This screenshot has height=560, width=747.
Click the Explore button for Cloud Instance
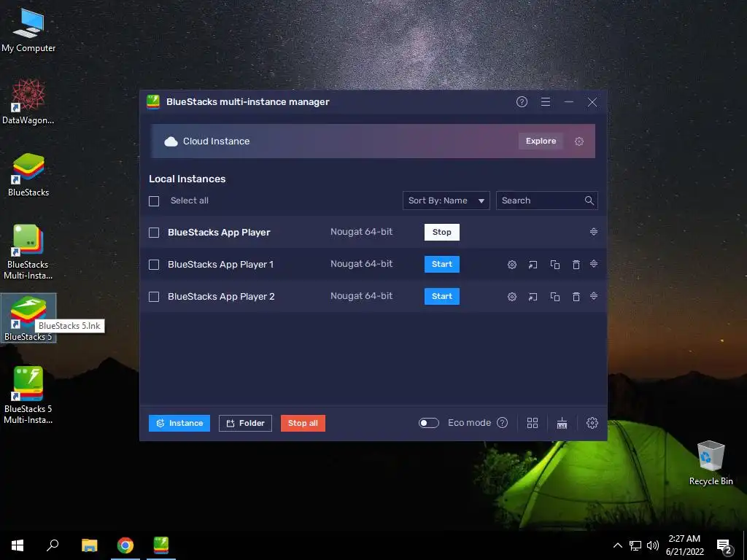[541, 141]
